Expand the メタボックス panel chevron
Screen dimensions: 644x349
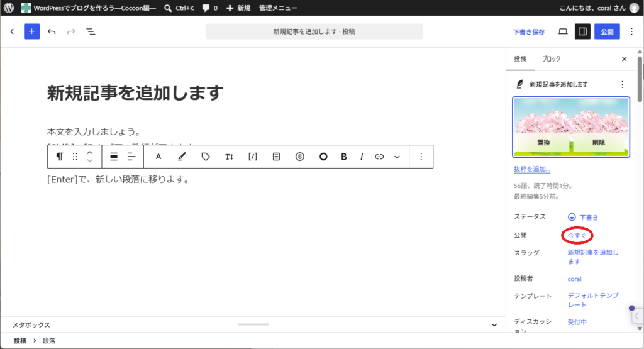[x=494, y=324]
